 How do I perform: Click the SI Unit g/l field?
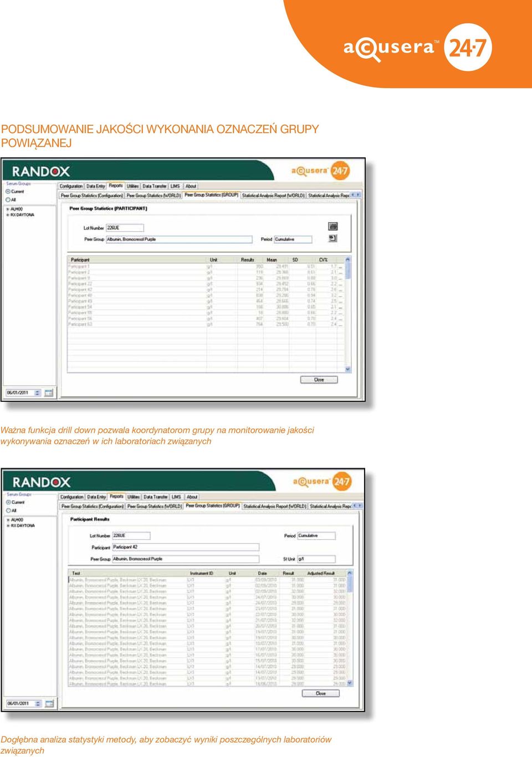[x=316, y=559]
